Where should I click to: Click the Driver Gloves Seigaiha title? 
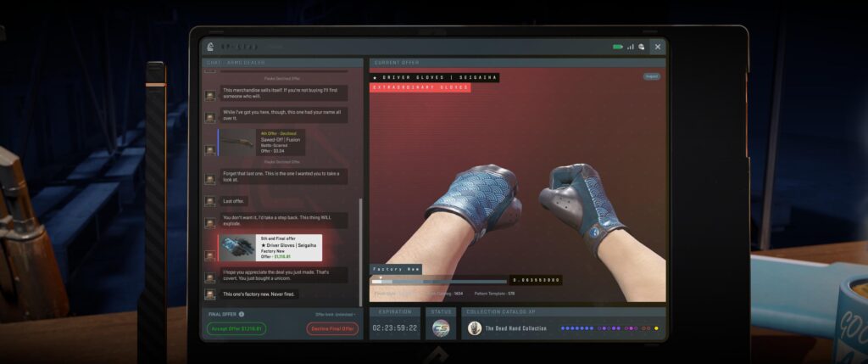point(435,77)
